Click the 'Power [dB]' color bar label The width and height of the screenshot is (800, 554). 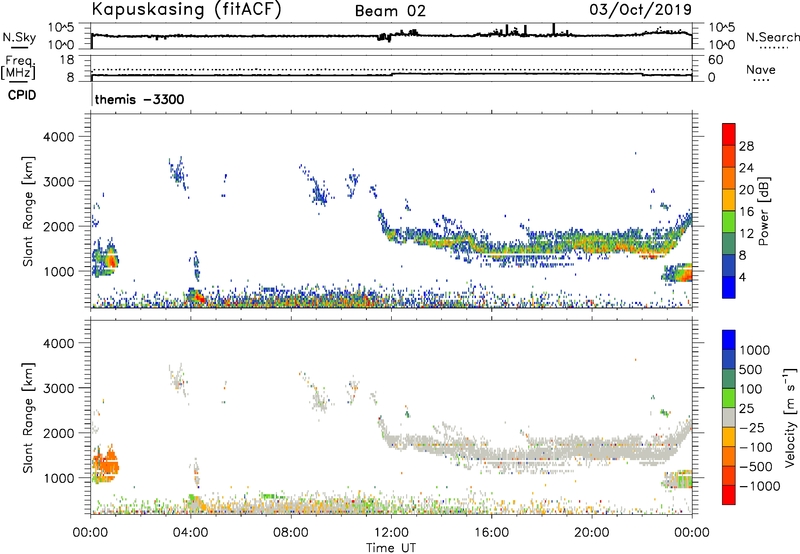[764, 211]
